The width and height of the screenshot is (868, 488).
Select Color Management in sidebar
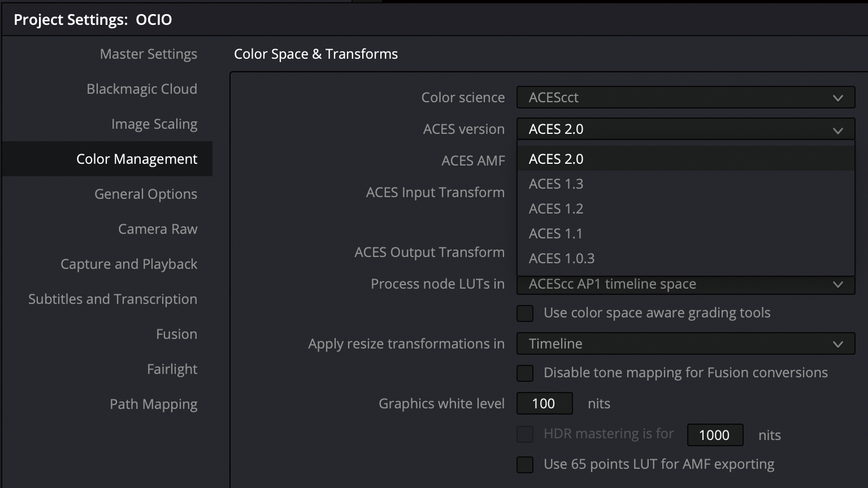pos(107,159)
